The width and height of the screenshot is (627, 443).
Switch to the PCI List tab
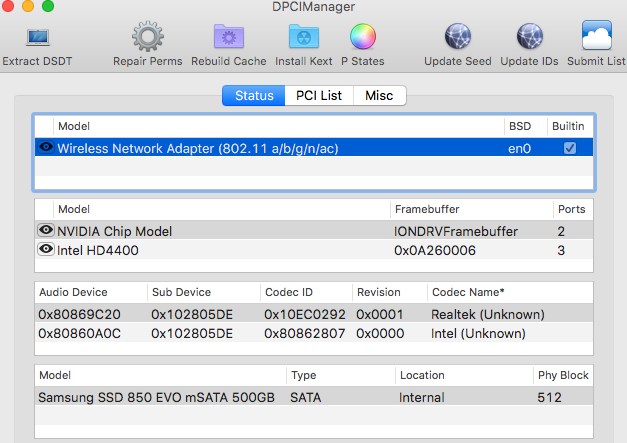point(319,96)
